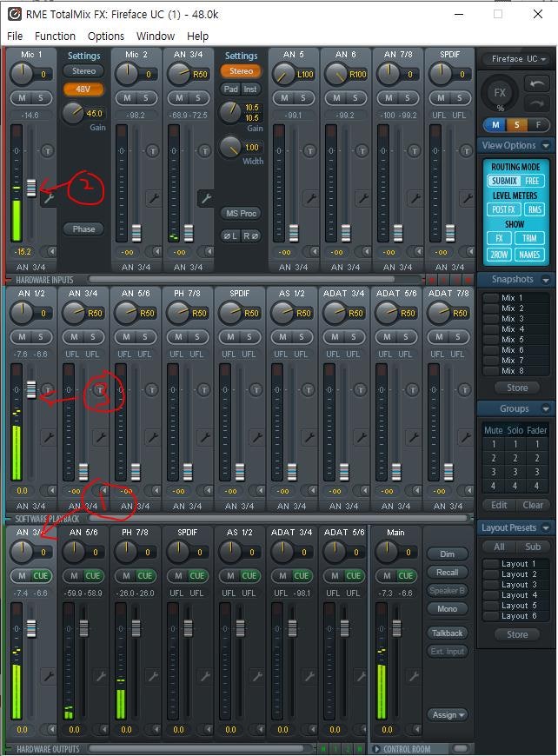Image resolution: width=558 pixels, height=756 pixels.
Task: Open the Assign dropdown in the Control Room
Action: 448,714
